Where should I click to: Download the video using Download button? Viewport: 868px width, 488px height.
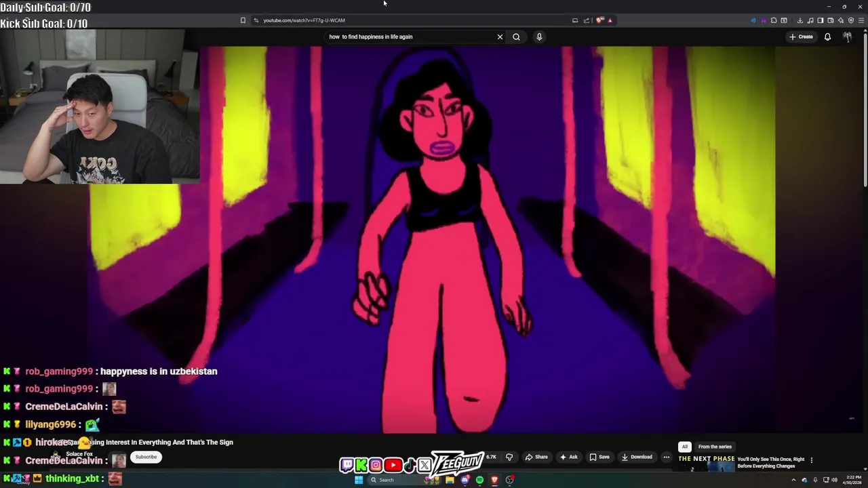pyautogui.click(x=636, y=457)
